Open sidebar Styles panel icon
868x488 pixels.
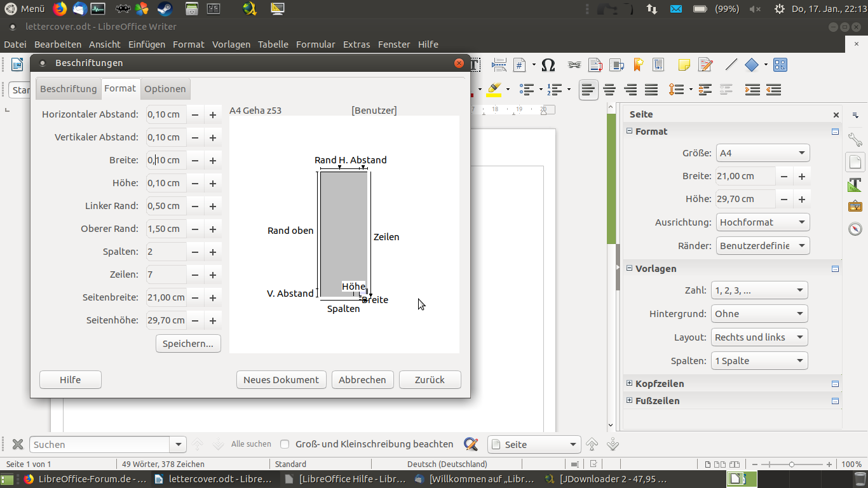point(855,185)
